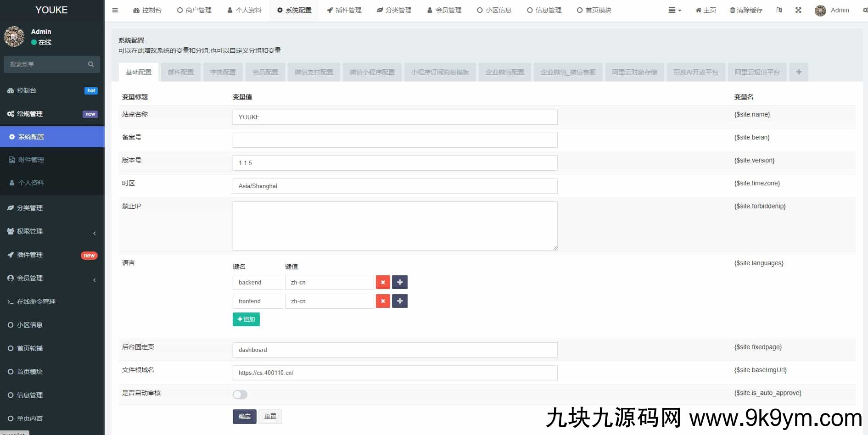Viewport: 868px width, 435px height.
Task: Click the plus tab to add config group
Action: [x=799, y=72]
